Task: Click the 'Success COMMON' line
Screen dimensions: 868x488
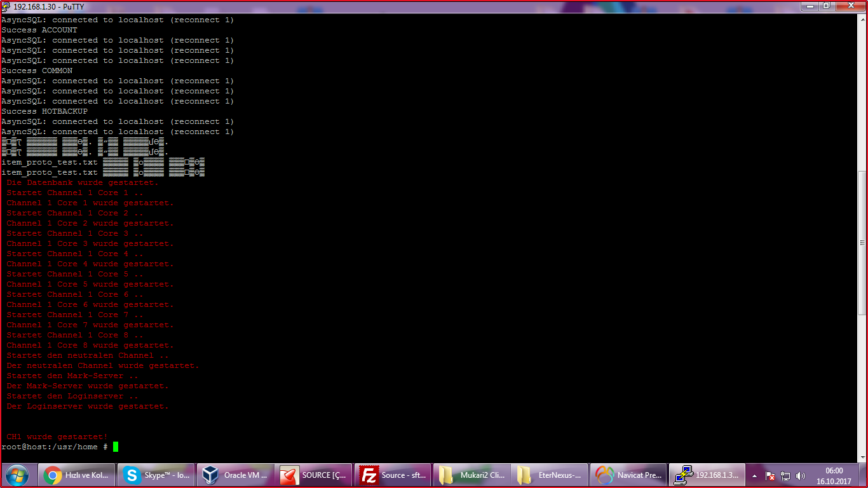Action: coord(37,71)
